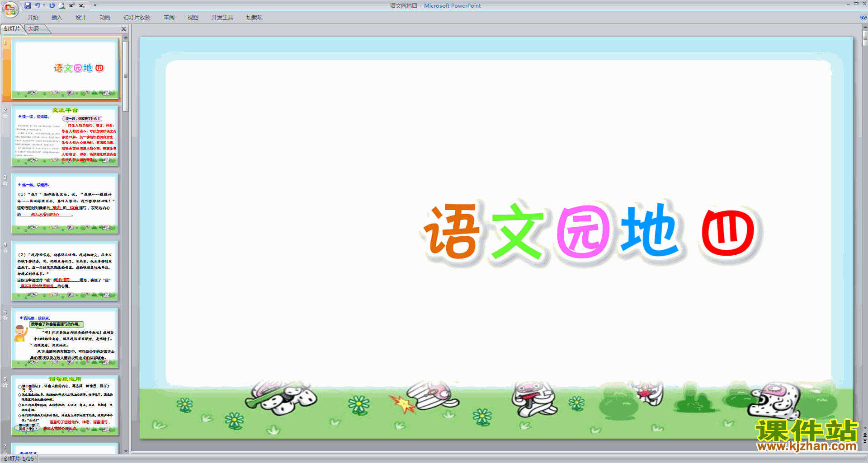Viewport: 868px width, 463px height.
Task: Open the 开始 ribbon tab
Action: point(33,18)
